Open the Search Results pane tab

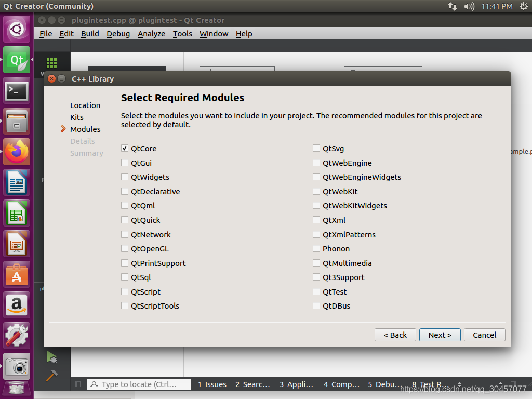(x=253, y=384)
